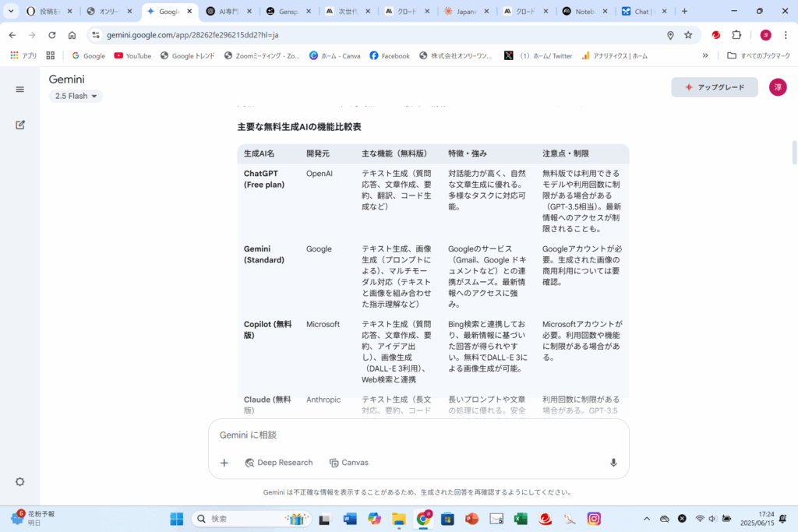Screen dimensions: 798x532
Task: Open Microsoft Store from the taskbar
Action: [447, 519]
